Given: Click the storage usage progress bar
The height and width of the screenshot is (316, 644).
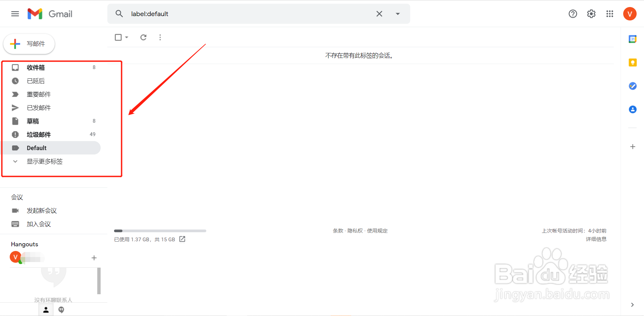Looking at the screenshot, I should pos(160,231).
